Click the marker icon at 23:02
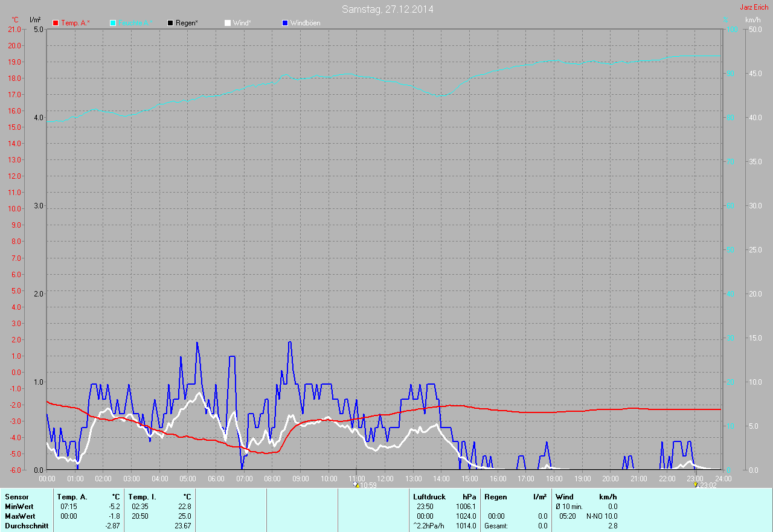This screenshot has height=532, width=773. [696, 484]
